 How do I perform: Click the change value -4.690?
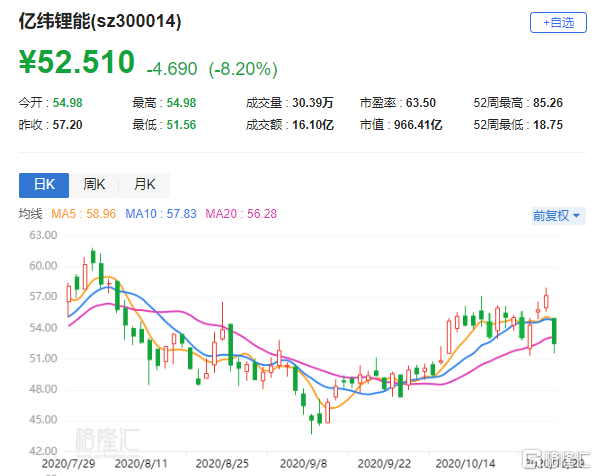pos(172,69)
